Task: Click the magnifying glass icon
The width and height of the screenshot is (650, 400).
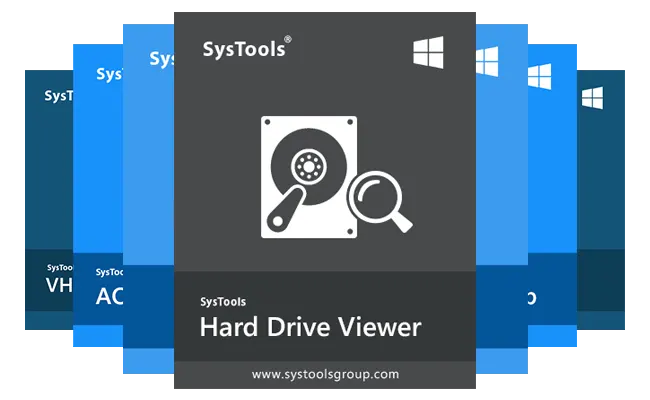Action: click(x=380, y=201)
